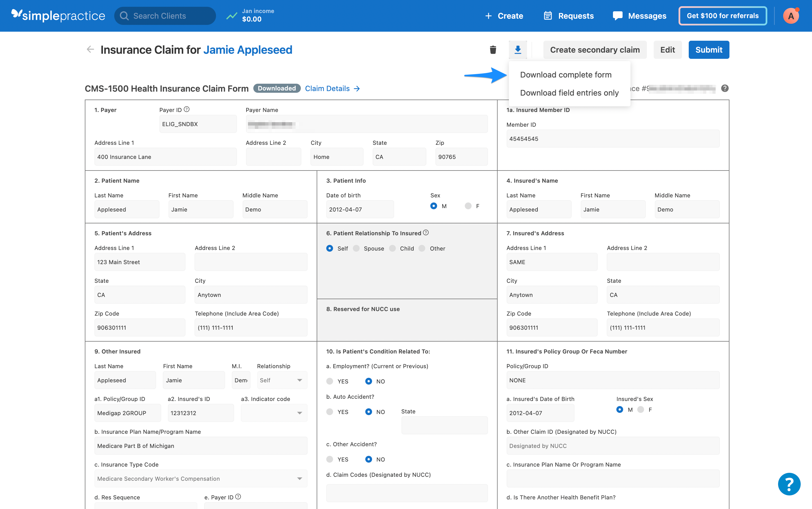Open Claim Details link
The height and width of the screenshot is (509, 812).
pyautogui.click(x=327, y=88)
